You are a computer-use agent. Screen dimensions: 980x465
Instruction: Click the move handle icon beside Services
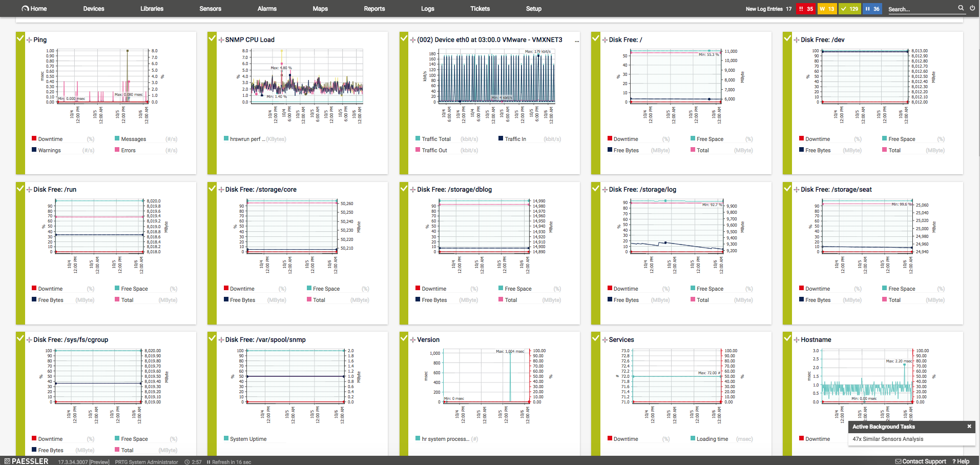point(605,340)
